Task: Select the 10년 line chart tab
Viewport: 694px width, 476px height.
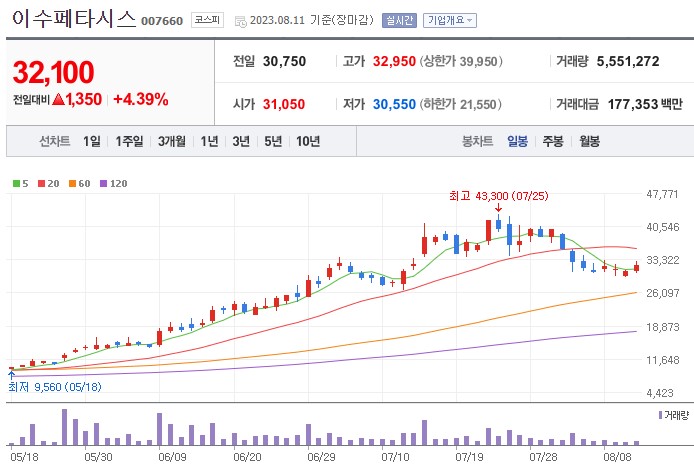Action: [308, 141]
